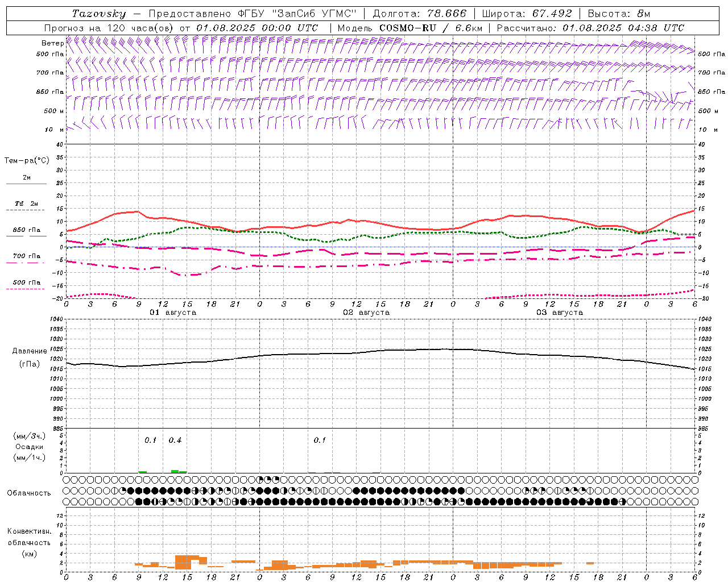Click the 10 м wind level label on left

click(x=55, y=130)
